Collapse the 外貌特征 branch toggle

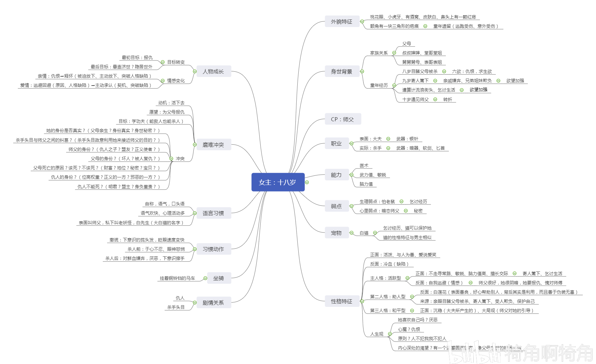(362, 21)
